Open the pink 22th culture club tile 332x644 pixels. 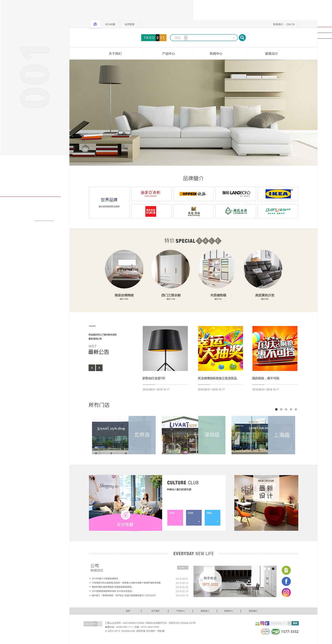point(175,517)
